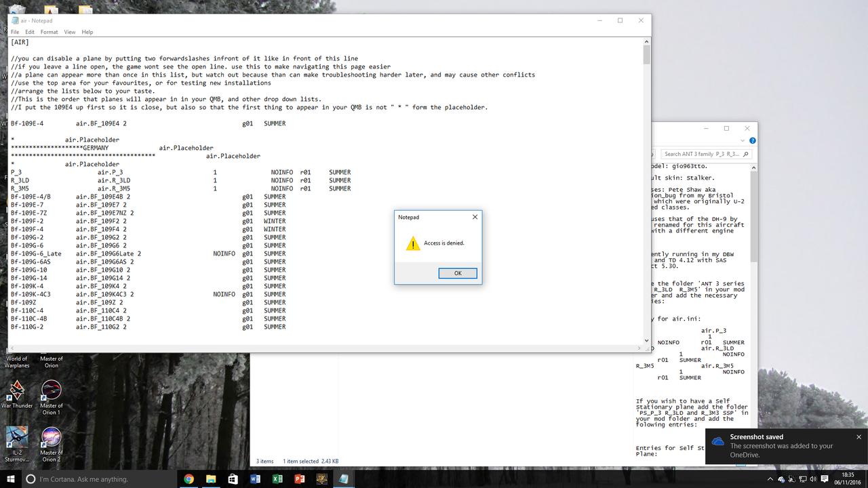Click the Notepad icon in the air title bar
This screenshot has width=868, height=488.
[x=15, y=21]
